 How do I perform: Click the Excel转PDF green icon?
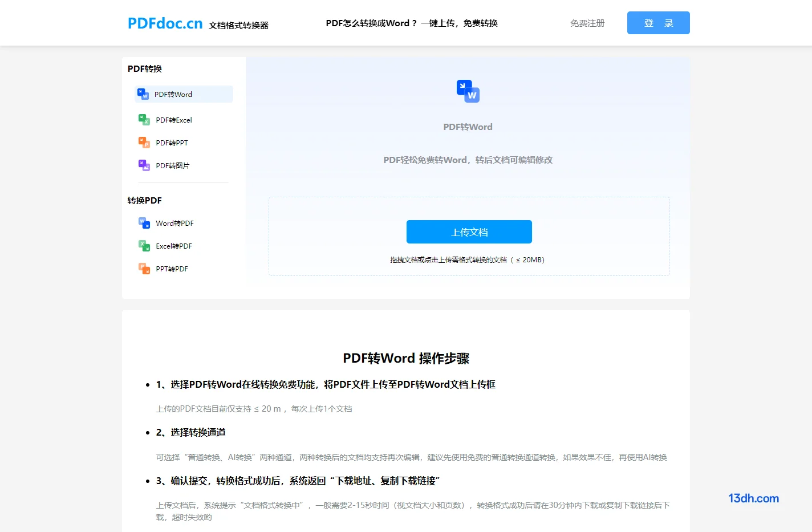[x=144, y=246]
